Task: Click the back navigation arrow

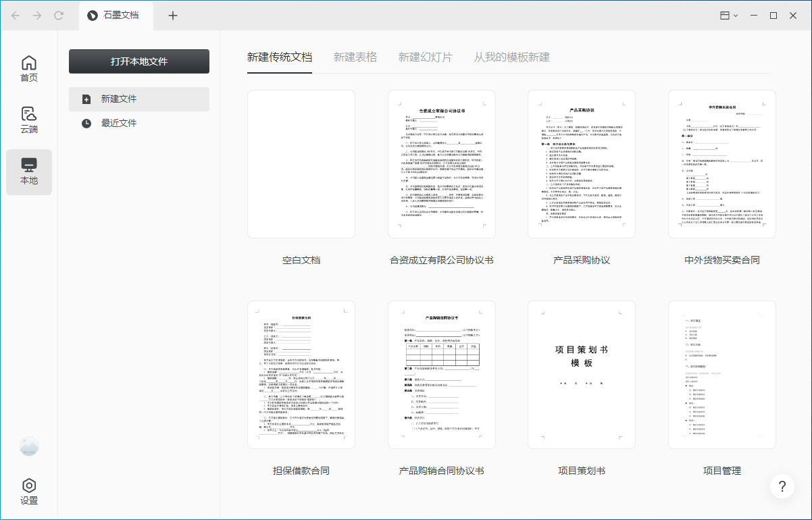Action: pos(16,16)
